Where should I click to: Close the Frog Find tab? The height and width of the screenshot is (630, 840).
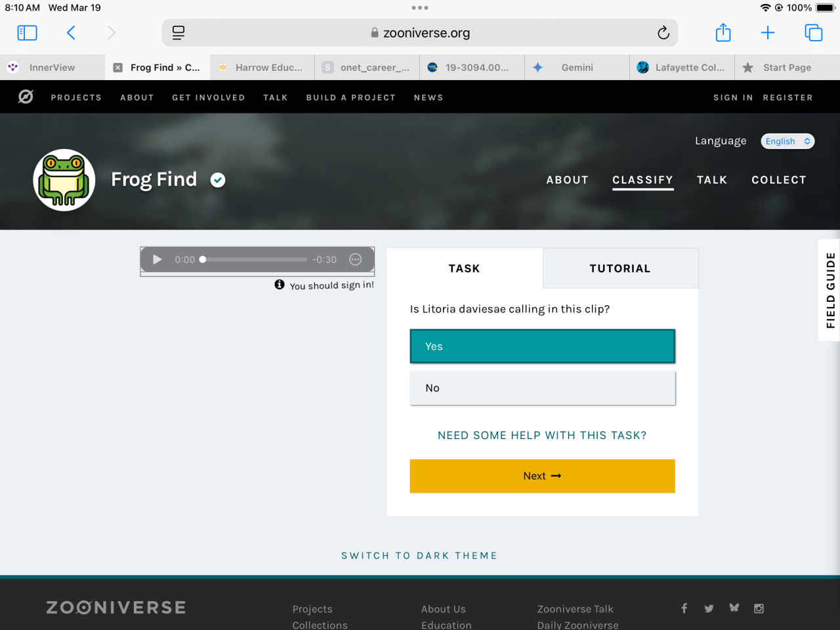(118, 68)
